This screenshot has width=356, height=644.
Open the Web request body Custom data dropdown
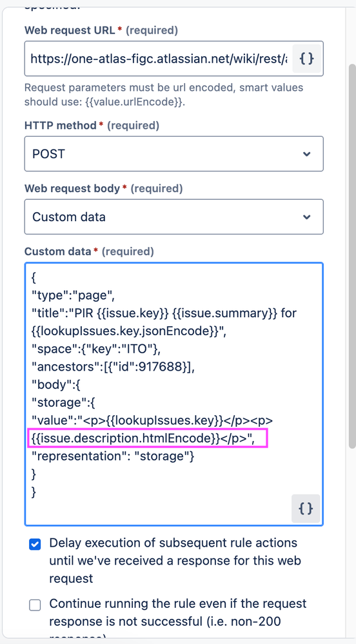pos(174,217)
